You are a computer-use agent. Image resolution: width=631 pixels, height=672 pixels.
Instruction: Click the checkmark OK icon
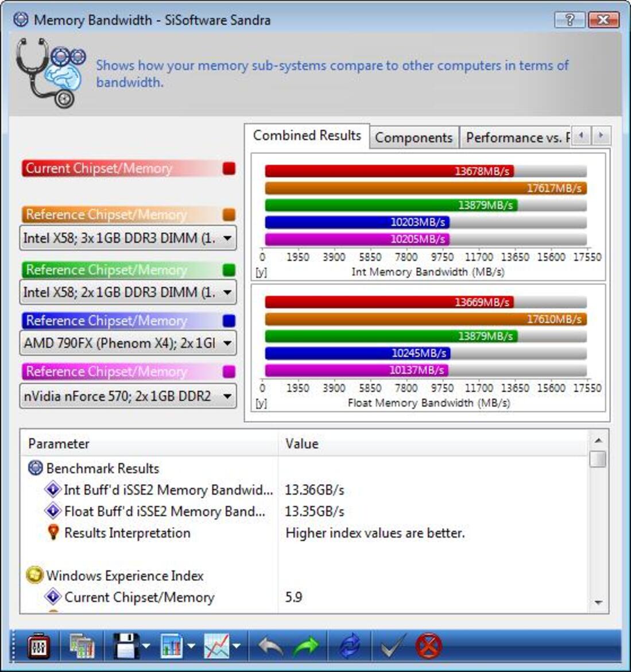pyautogui.click(x=393, y=646)
